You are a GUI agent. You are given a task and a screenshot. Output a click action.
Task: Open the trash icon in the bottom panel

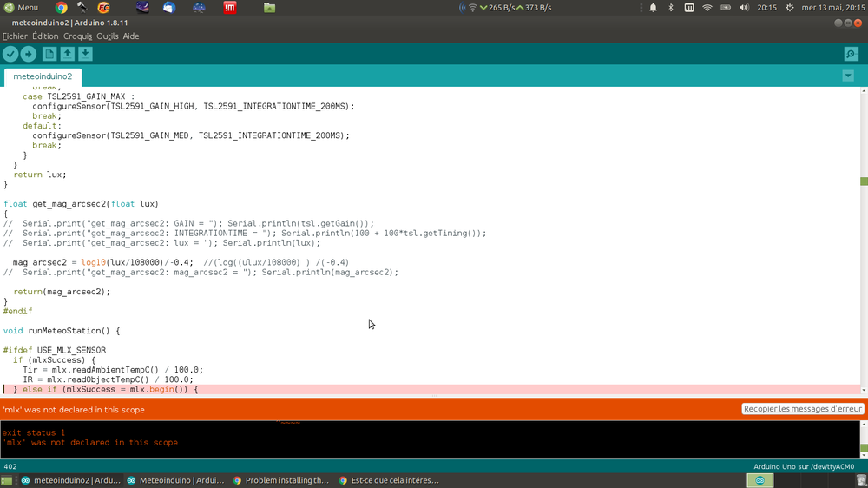point(861,480)
